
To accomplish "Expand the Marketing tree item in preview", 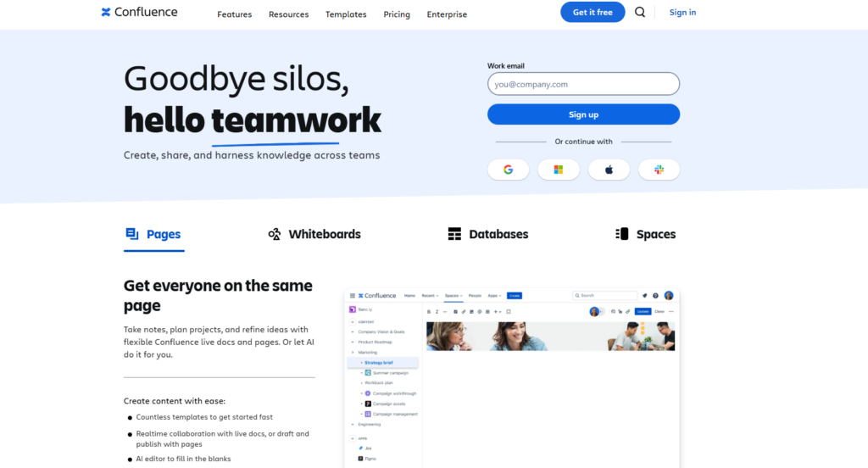I will [x=353, y=352].
